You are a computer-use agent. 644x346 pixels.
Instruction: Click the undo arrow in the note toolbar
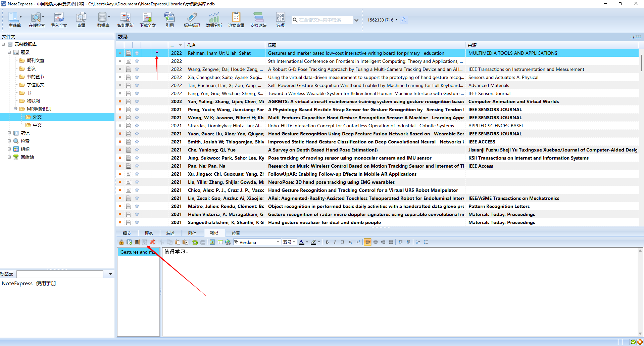click(x=195, y=242)
